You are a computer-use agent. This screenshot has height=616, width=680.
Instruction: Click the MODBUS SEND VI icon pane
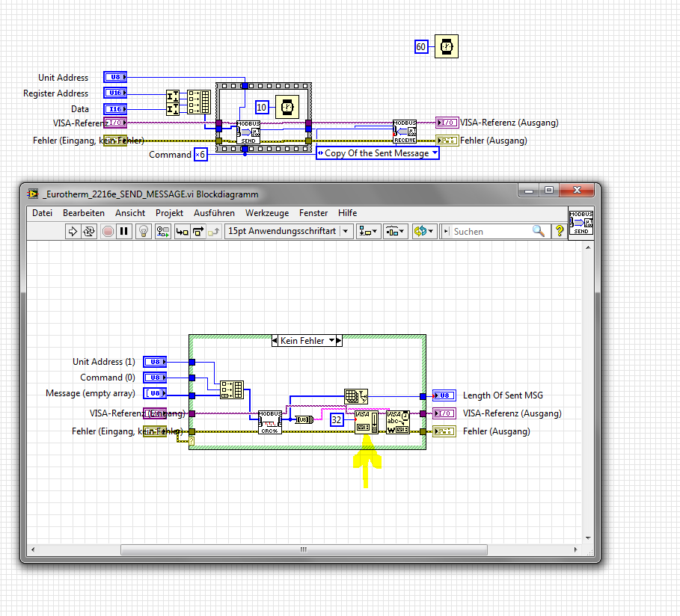[x=581, y=223]
